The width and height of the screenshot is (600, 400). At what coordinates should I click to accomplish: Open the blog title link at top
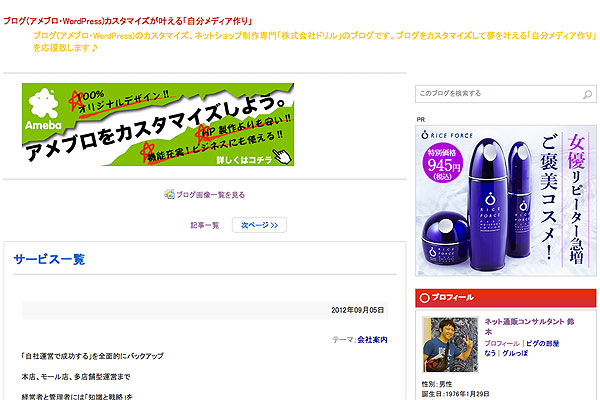[x=128, y=21]
